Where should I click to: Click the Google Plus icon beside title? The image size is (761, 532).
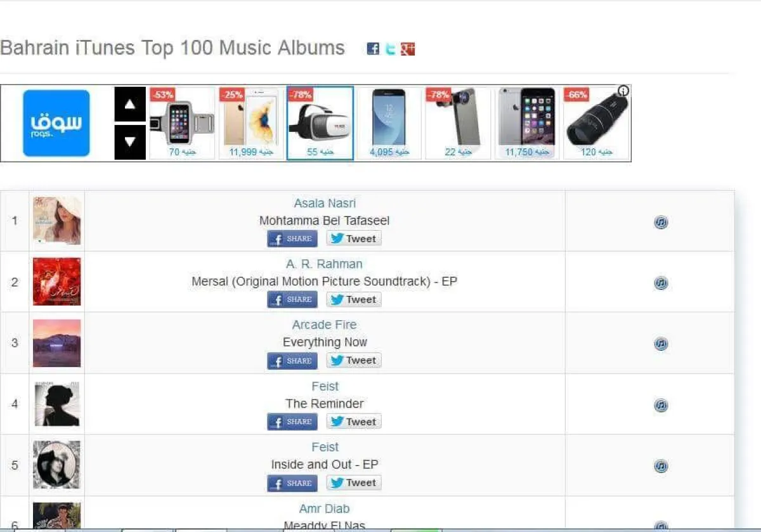tap(408, 49)
